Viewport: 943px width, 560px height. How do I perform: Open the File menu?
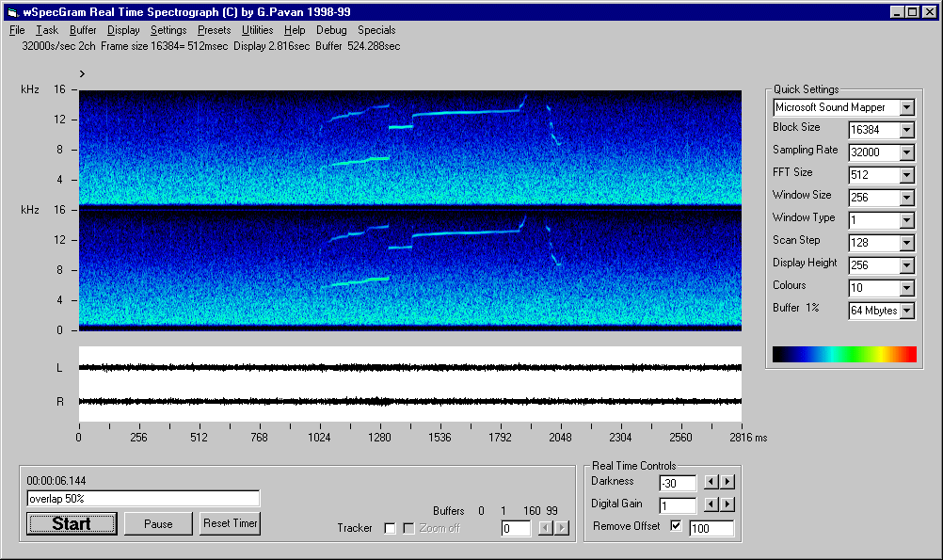(x=17, y=30)
